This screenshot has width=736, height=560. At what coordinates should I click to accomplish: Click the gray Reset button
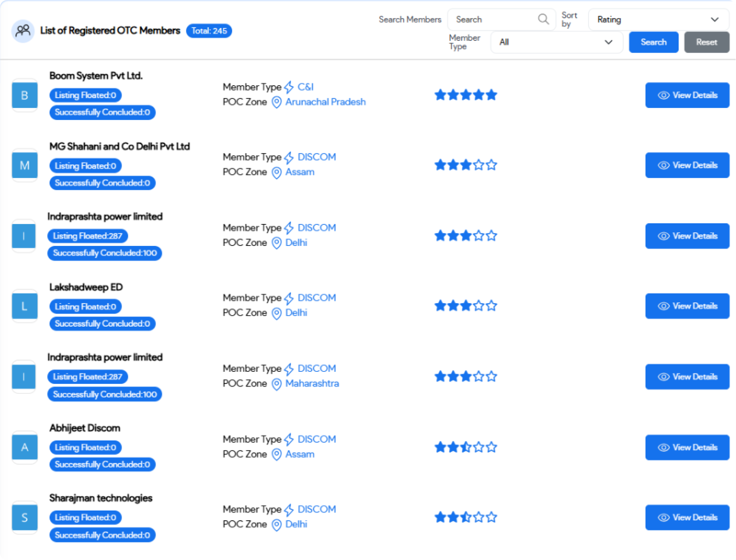[x=707, y=42]
